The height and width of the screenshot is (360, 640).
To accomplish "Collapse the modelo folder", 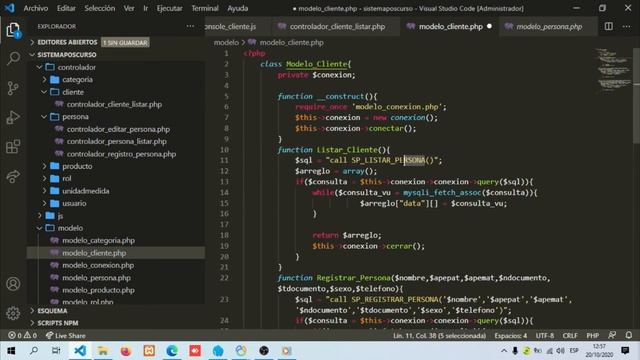I will pyautogui.click(x=70, y=228).
